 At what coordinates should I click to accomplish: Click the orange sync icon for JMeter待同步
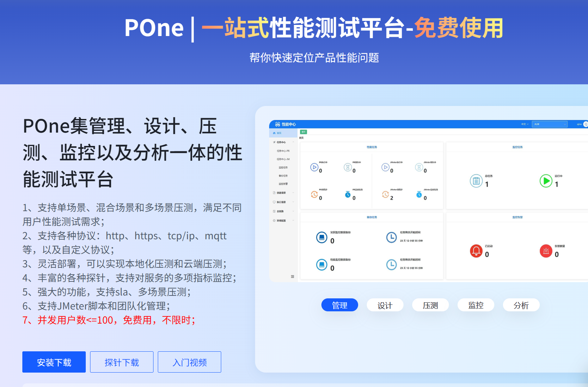click(x=385, y=195)
